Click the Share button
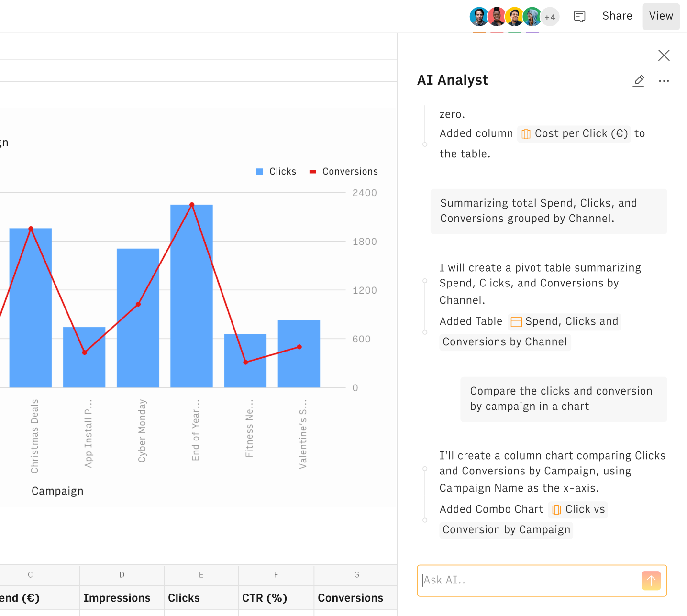 (x=617, y=16)
